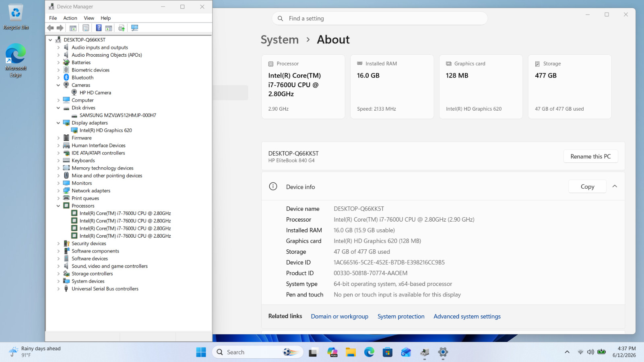Click the taskbar Search box
The image size is (644, 362).
[x=258, y=352]
